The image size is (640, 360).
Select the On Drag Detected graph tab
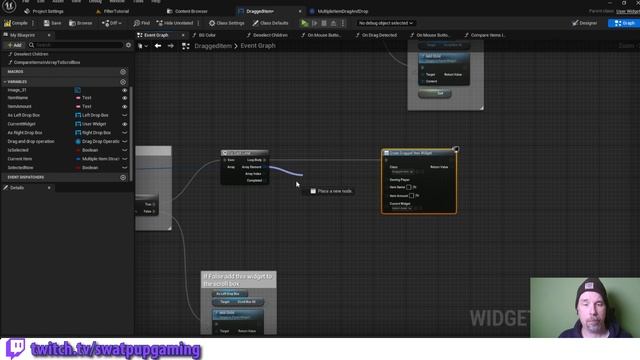(x=376, y=35)
